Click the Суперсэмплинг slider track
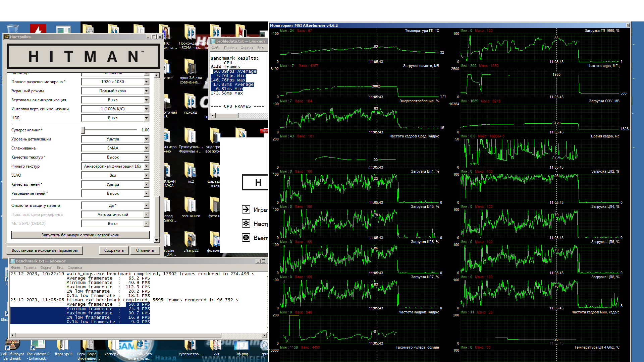The image size is (644, 362). point(111,130)
